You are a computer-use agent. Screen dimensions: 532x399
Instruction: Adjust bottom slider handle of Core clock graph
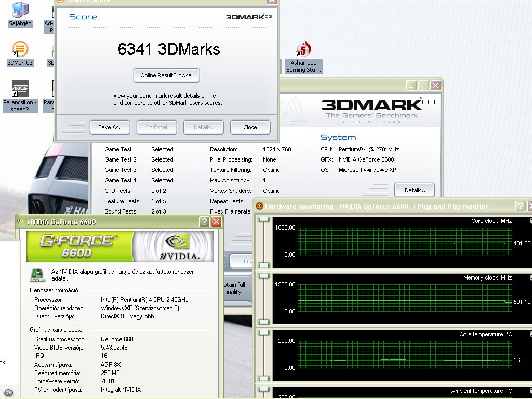tap(263, 265)
